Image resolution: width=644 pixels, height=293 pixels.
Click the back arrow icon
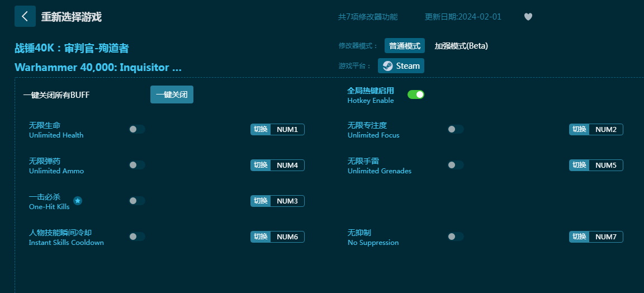pos(25,16)
